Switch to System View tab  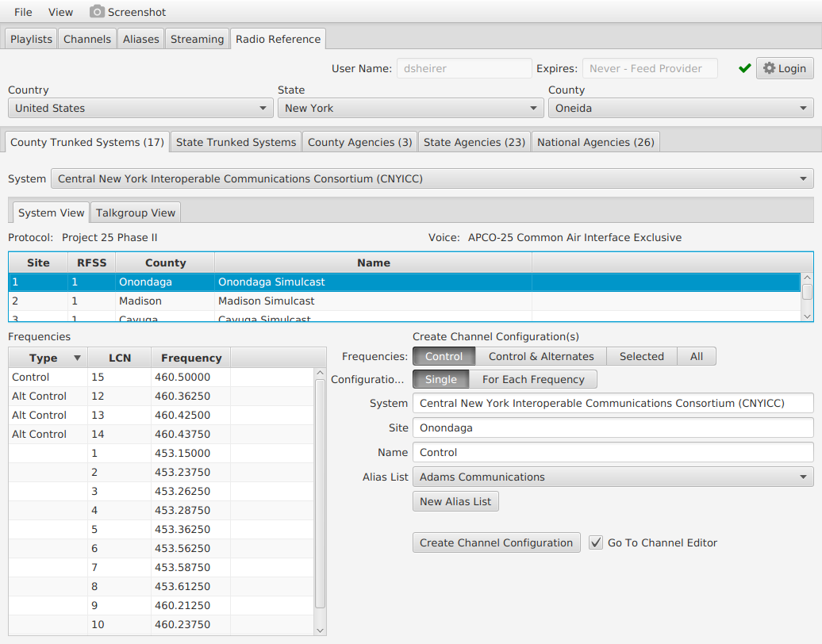coord(51,213)
